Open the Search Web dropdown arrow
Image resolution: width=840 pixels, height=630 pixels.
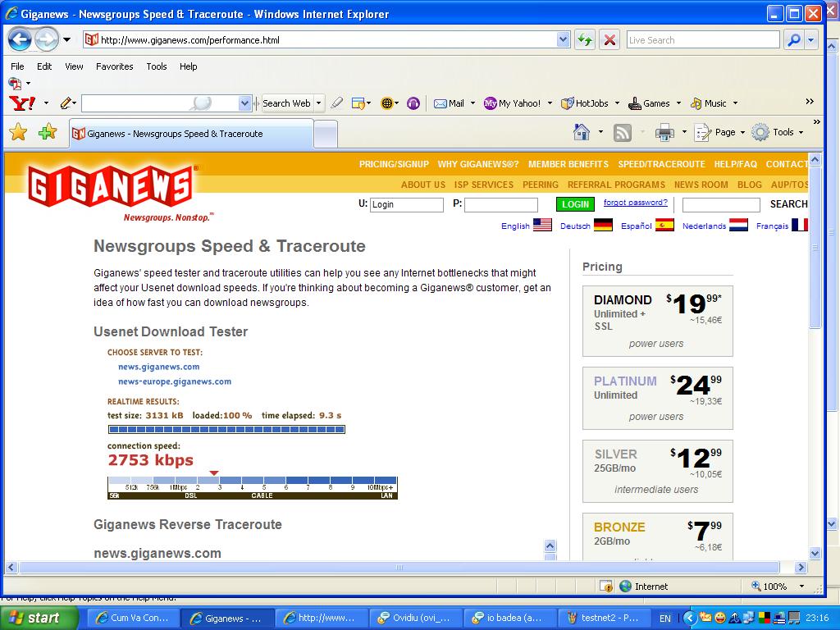click(x=319, y=103)
